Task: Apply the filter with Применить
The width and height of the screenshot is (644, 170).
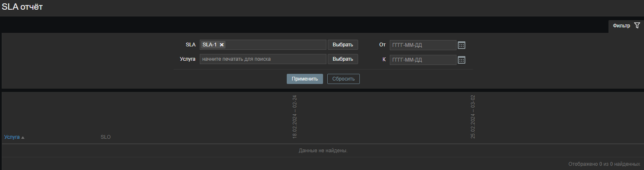Action: (304, 79)
